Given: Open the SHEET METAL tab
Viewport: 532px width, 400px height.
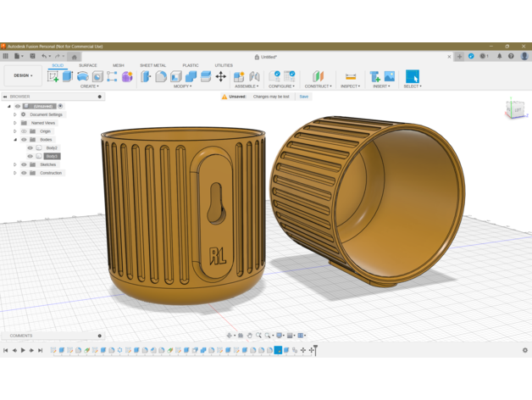Looking at the screenshot, I should (152, 65).
